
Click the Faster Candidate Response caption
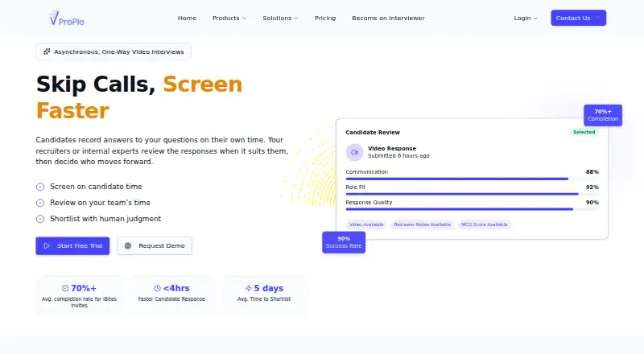pos(171,299)
